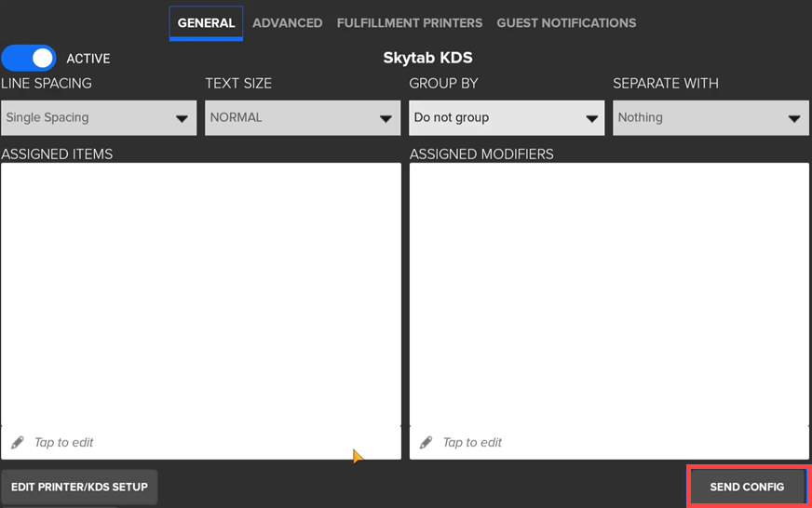Image resolution: width=812 pixels, height=508 pixels.
Task: Open the Advanced tab
Action: pos(287,22)
